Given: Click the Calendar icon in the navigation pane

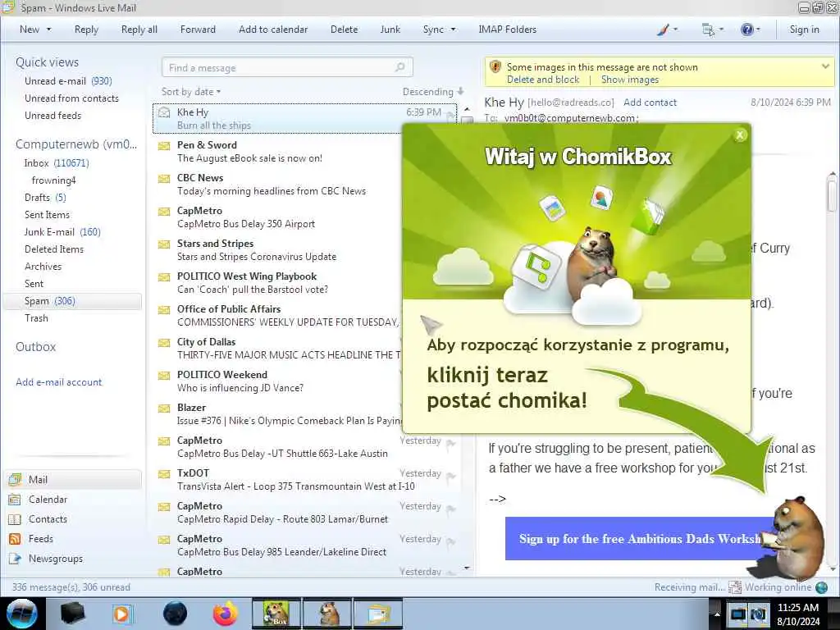Looking at the screenshot, I should click(15, 500).
